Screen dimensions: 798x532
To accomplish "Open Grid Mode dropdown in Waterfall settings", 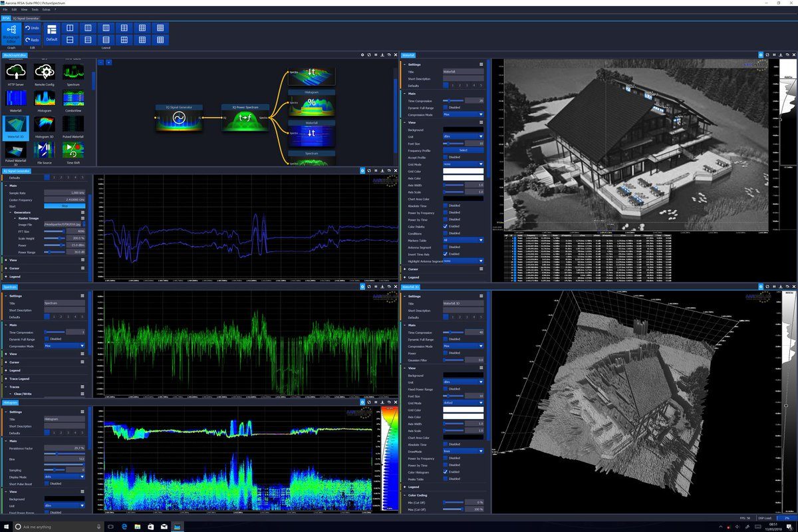I will click(464, 164).
